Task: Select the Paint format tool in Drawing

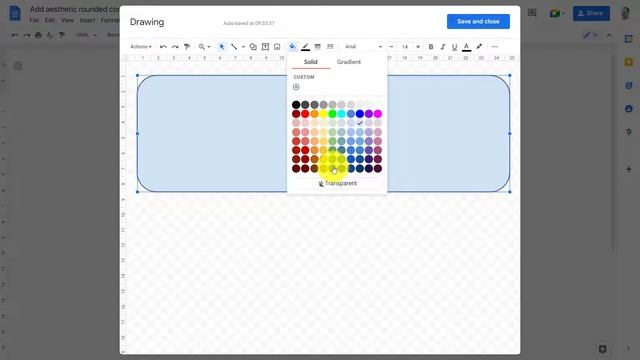Action: point(187,47)
